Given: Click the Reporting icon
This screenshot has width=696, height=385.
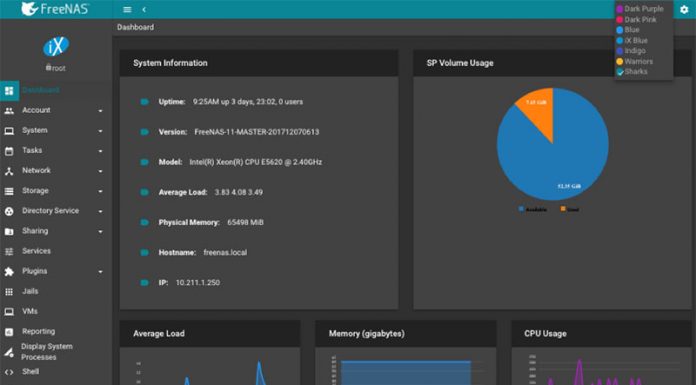Looking at the screenshot, I should click(9, 332).
